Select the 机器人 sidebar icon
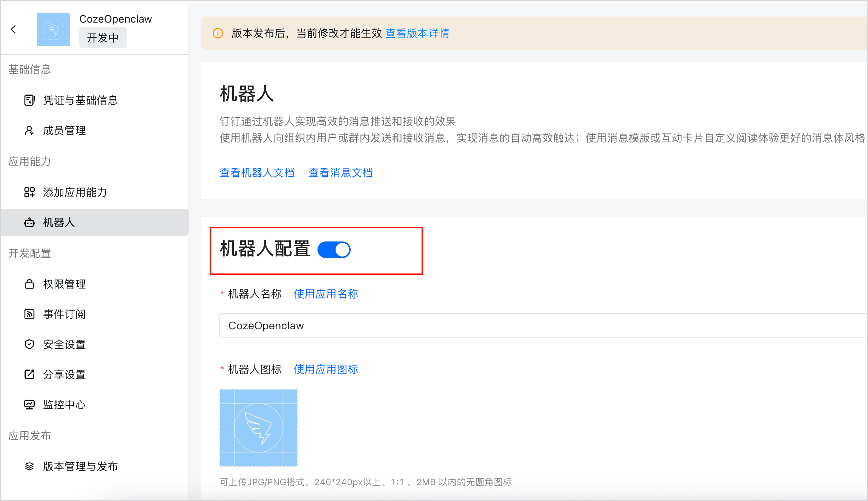The width and height of the screenshot is (868, 501). (x=30, y=223)
